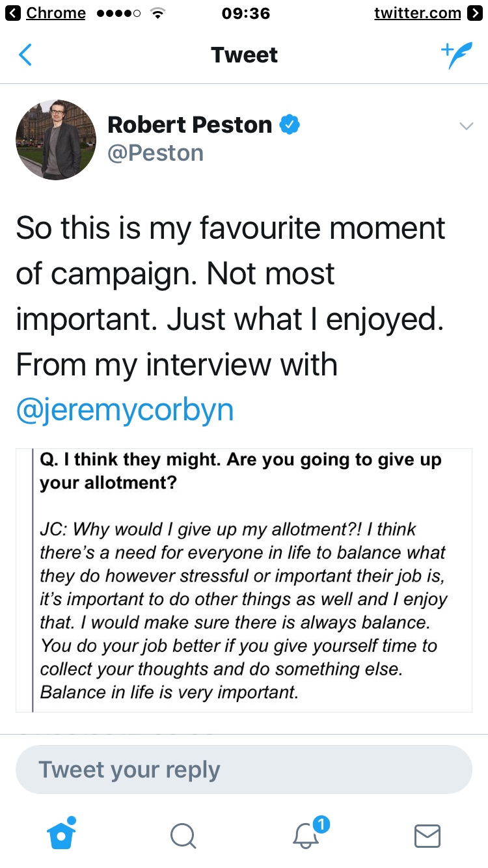
Task: Go back with the blue chevron arrow
Action: coord(25,55)
